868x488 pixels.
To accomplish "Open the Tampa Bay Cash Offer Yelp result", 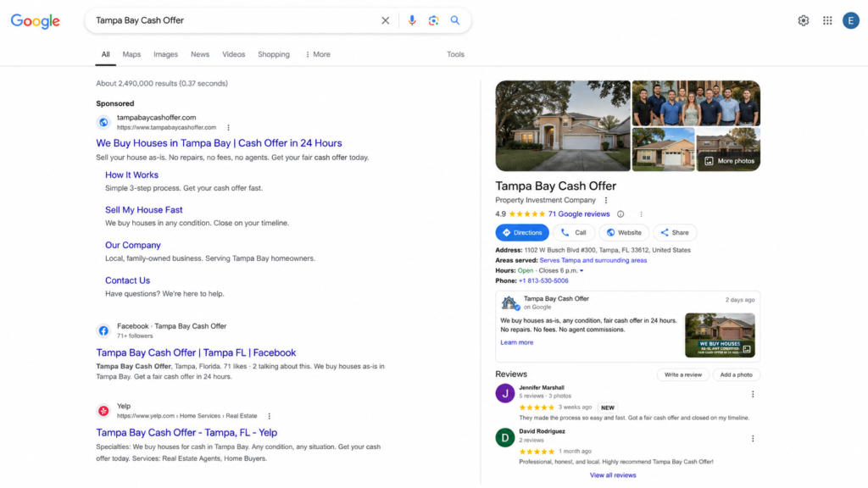I will click(x=186, y=433).
